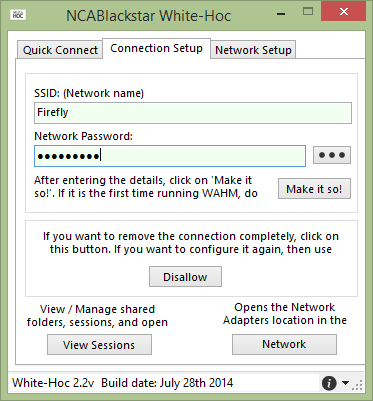
Task: Maximize the White-Hoc window
Action: [308, 12]
